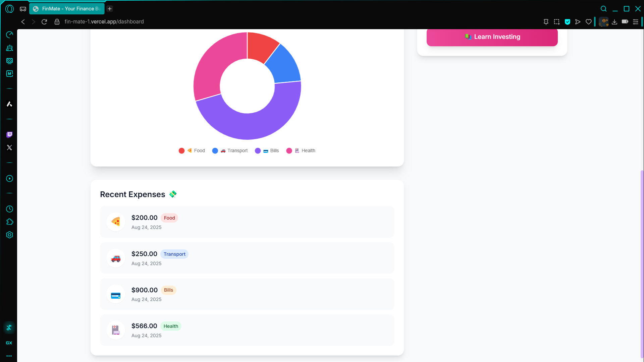Open GX Control speedometer icon
This screenshot has height=362, width=644.
tap(9, 35)
